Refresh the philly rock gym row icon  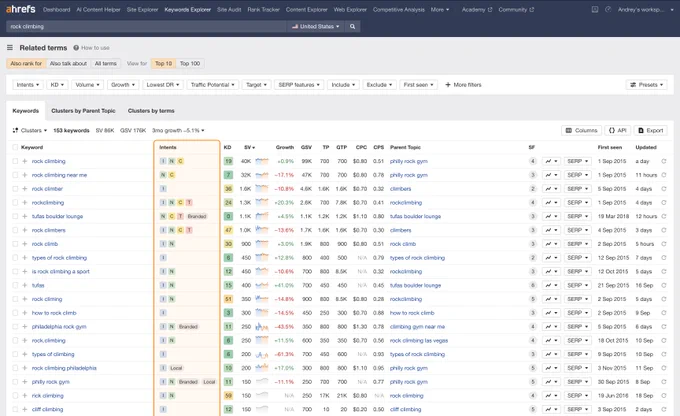664,382
